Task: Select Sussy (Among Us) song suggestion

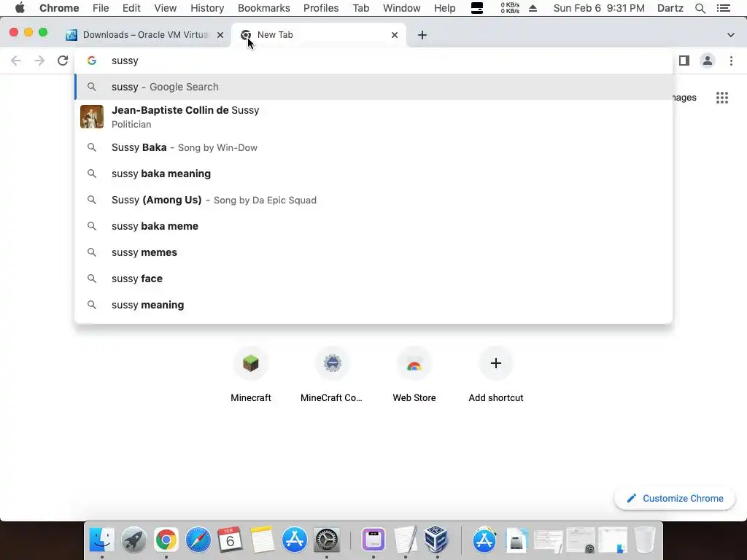Action: 373,200
